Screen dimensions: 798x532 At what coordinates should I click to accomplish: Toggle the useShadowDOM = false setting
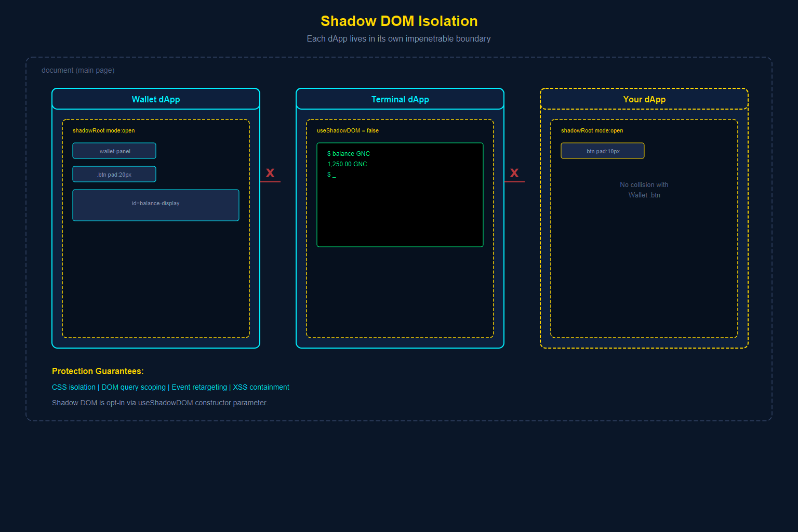point(348,130)
